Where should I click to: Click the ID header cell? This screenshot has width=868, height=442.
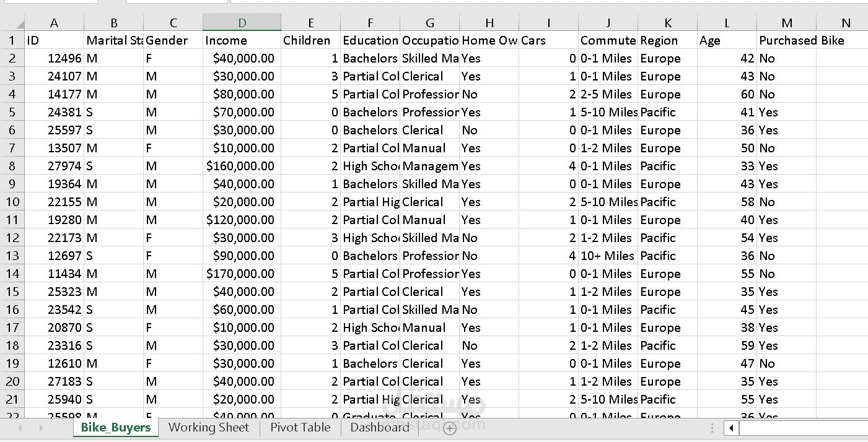(x=55, y=40)
